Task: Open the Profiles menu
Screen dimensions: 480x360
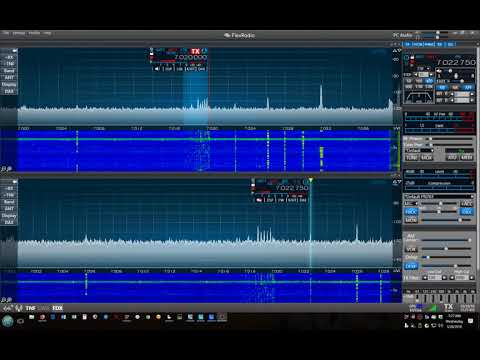Action: click(34, 33)
